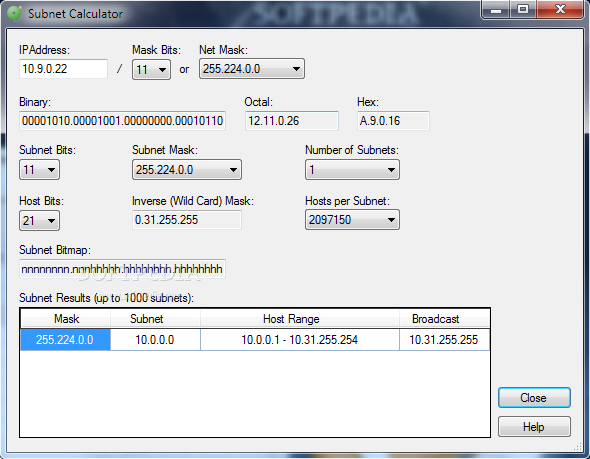Expand the Subnet Bits dropdown
The height and width of the screenshot is (459, 590).
click(x=39, y=170)
